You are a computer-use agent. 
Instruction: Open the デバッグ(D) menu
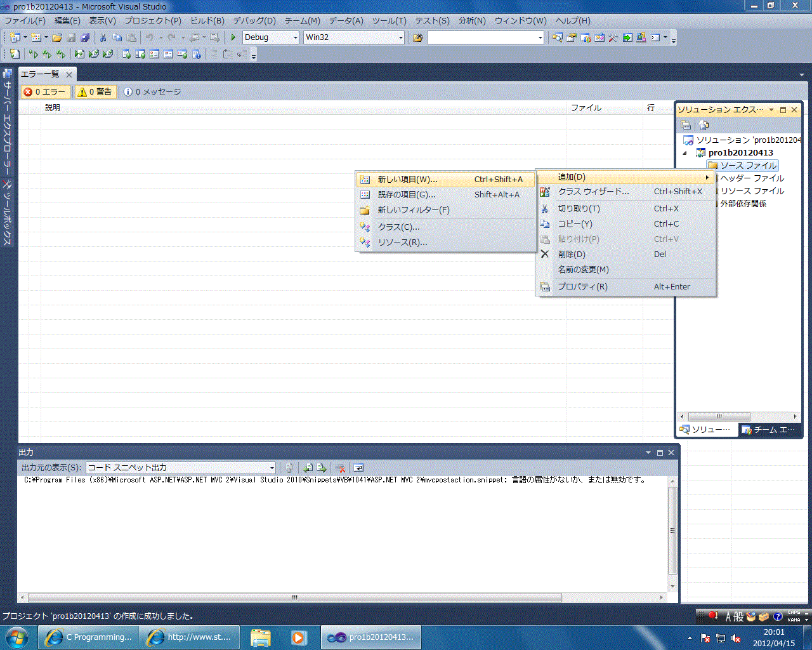pyautogui.click(x=254, y=21)
